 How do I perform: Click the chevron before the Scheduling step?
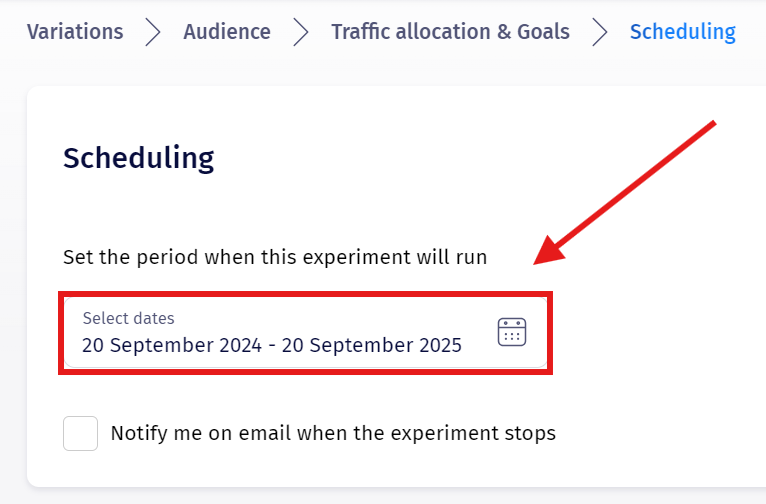tap(600, 32)
